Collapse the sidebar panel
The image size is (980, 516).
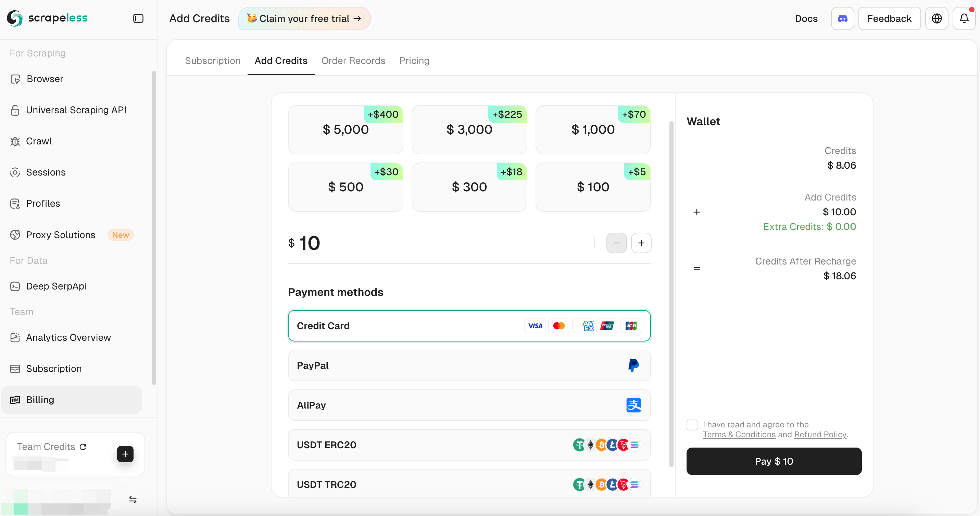click(x=138, y=18)
